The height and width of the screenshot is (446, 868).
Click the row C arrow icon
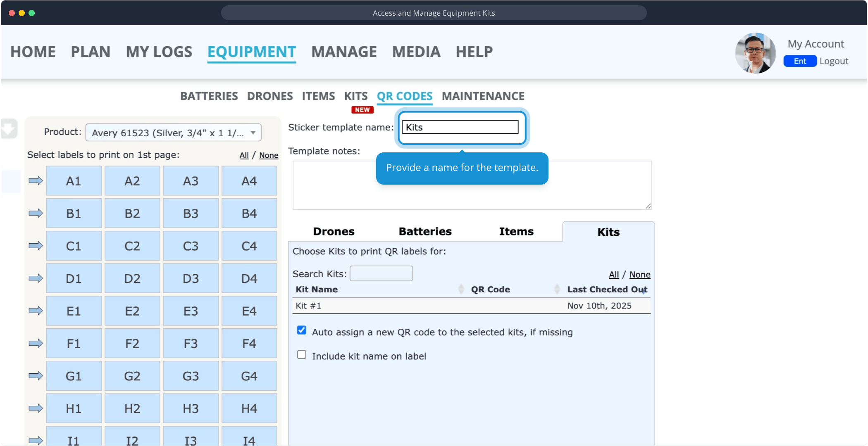tap(36, 246)
